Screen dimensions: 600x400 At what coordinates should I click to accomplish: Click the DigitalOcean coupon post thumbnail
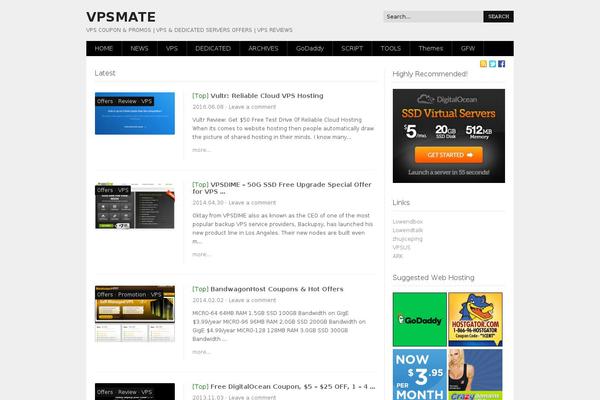(x=135, y=392)
